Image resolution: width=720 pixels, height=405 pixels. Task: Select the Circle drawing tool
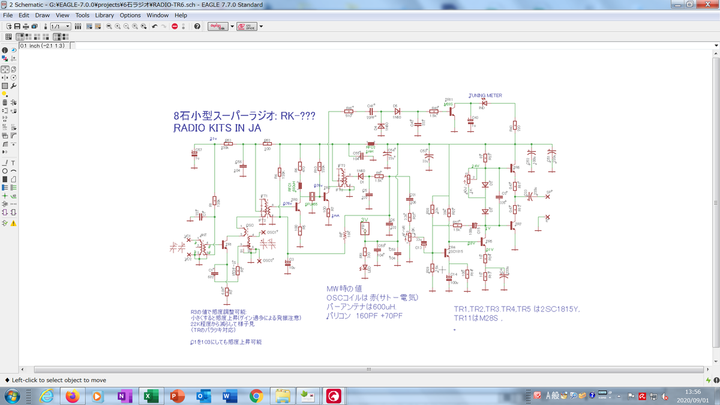5,172
